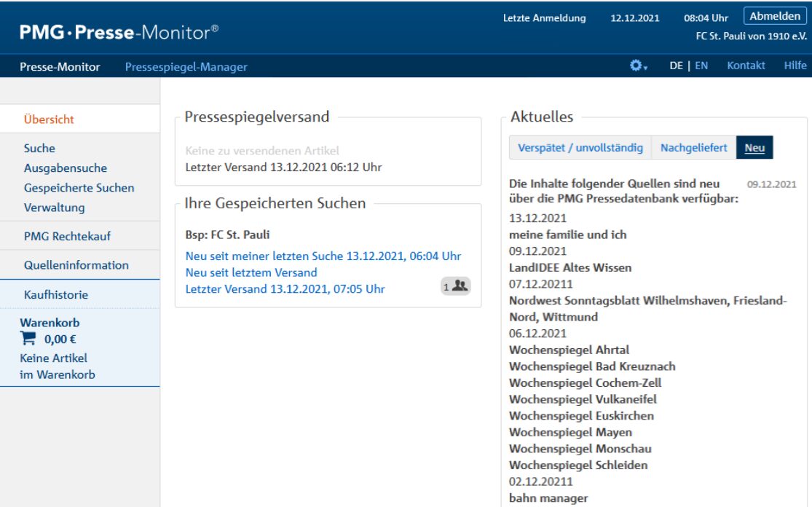
Task: Switch language to EN
Action: pyautogui.click(x=701, y=66)
